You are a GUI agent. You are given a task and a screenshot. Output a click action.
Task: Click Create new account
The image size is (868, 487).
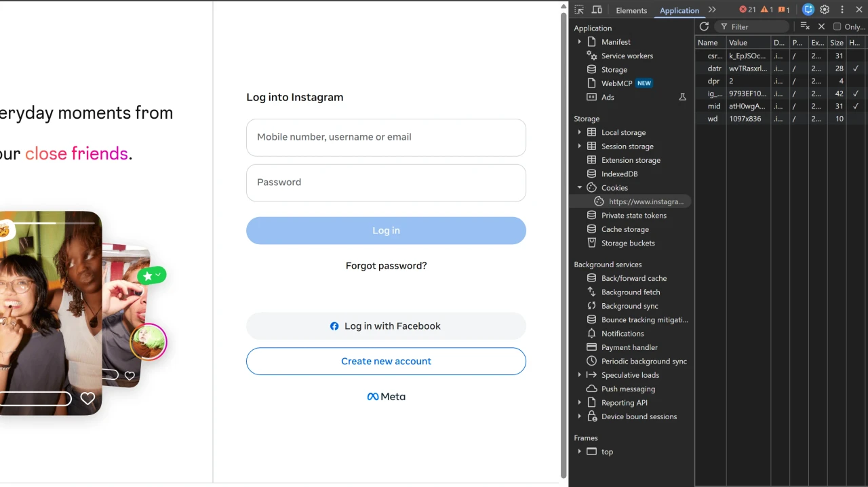386,362
